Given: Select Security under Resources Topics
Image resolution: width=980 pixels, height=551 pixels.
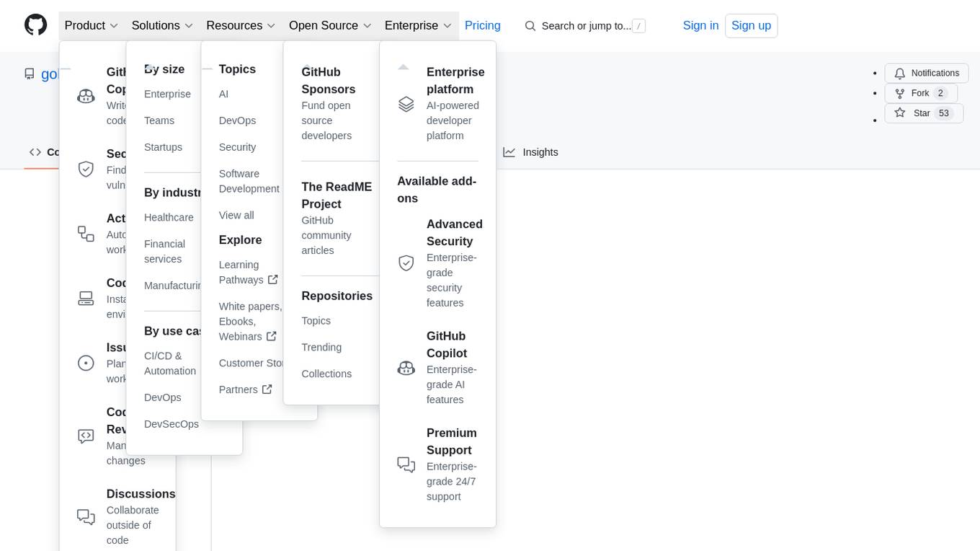Looking at the screenshot, I should pyautogui.click(x=237, y=147).
